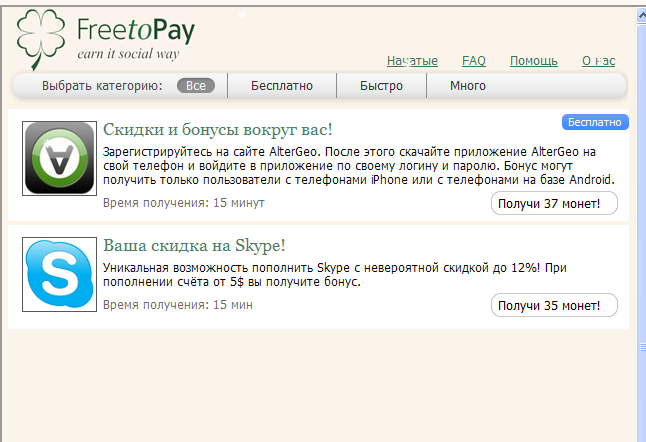
Task: Open Скидки и бонусы вокруг вас! heading
Action: (218, 130)
